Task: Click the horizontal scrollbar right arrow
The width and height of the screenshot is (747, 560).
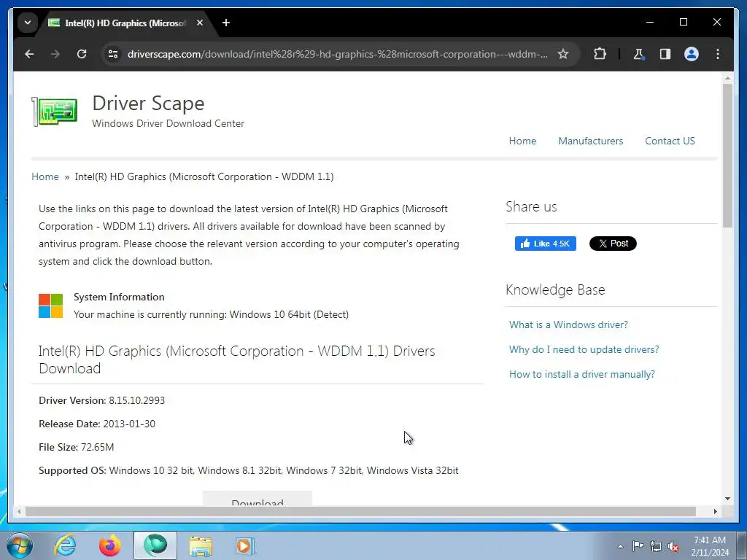Action: click(x=715, y=511)
